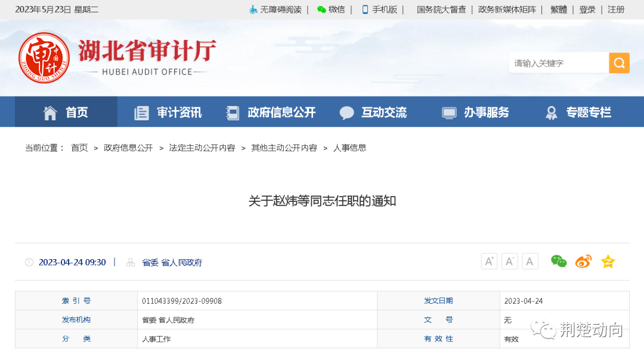Open WeChat sharing via the green WeChat icon
Screen dimensions: 644x358
(559, 261)
